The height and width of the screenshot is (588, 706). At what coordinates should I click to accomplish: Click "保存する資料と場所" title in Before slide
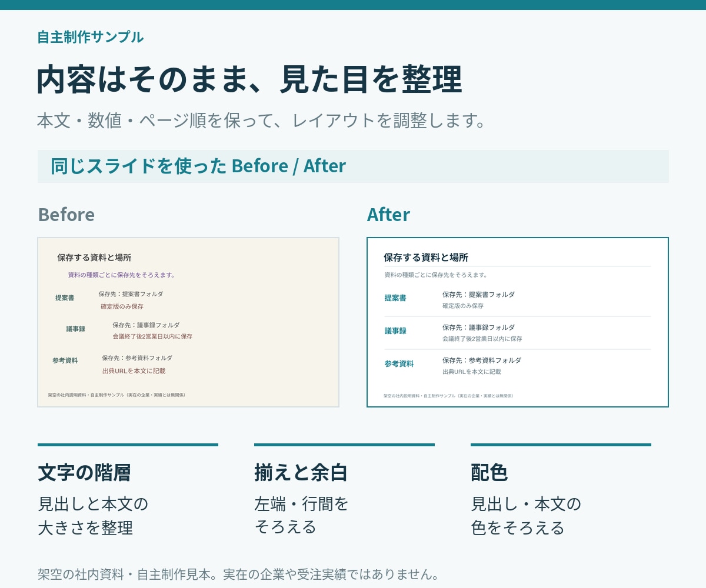click(94, 258)
